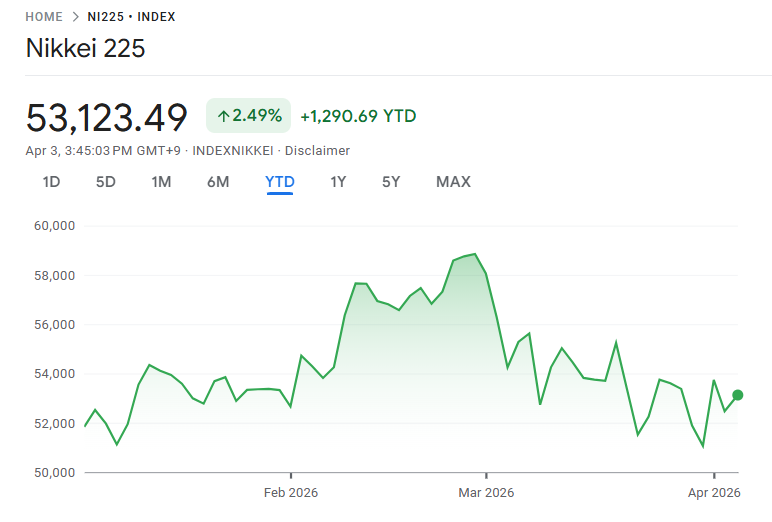Click the 2.49% change badge

pyautogui.click(x=249, y=116)
